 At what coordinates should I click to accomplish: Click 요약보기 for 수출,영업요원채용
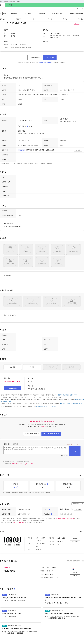point(75,572)
